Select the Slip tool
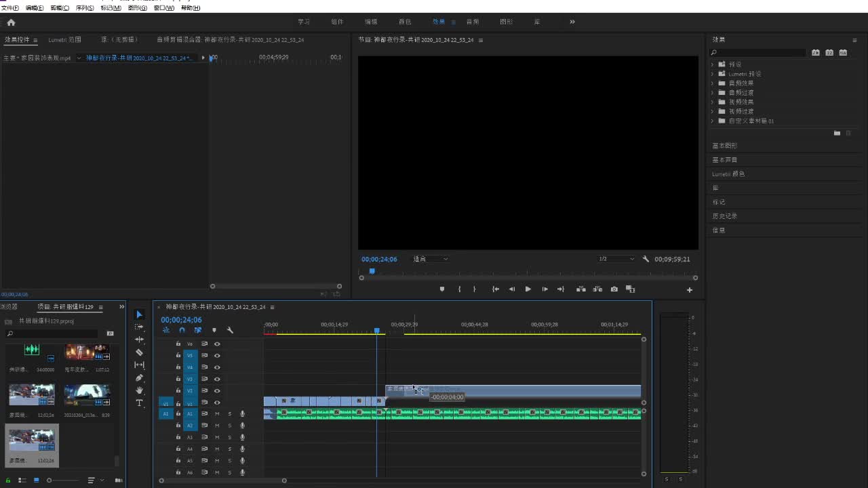This screenshot has height=488, width=868. [x=139, y=365]
